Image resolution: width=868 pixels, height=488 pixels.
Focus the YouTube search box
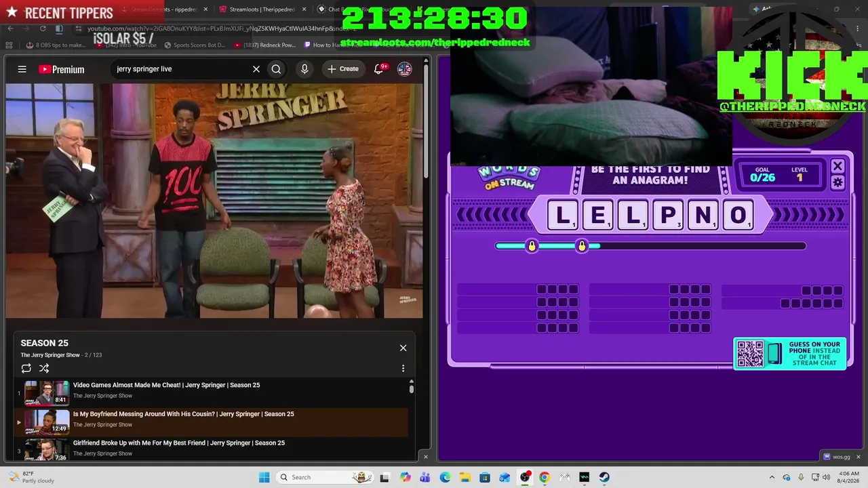pos(182,69)
